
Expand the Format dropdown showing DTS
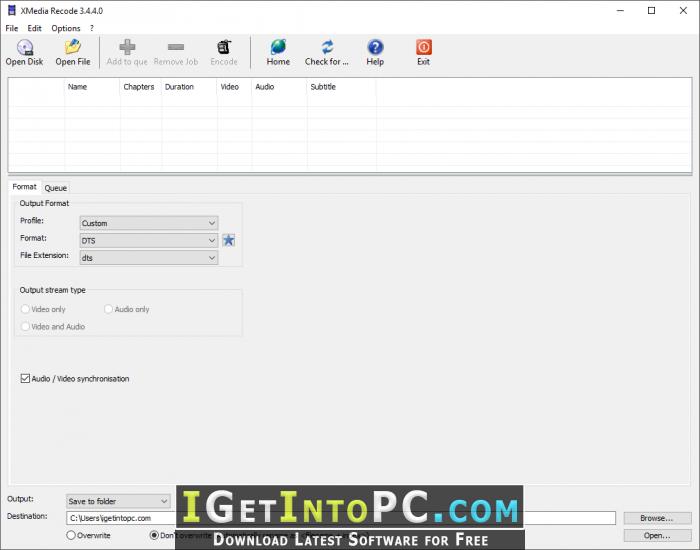click(x=149, y=240)
